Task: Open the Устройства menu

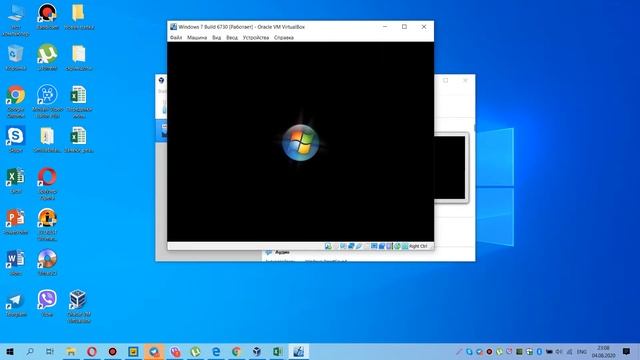Action: [x=256, y=38]
